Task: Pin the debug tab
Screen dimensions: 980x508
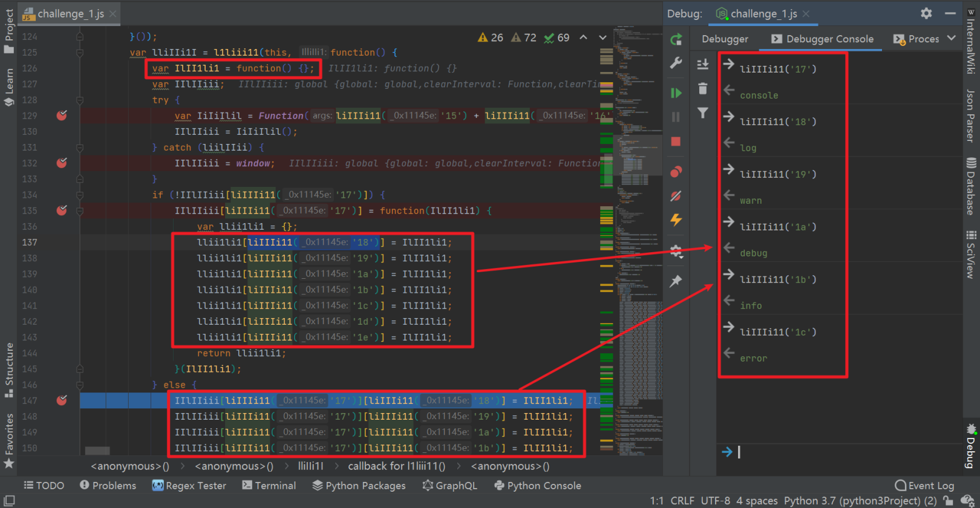Action: [676, 281]
